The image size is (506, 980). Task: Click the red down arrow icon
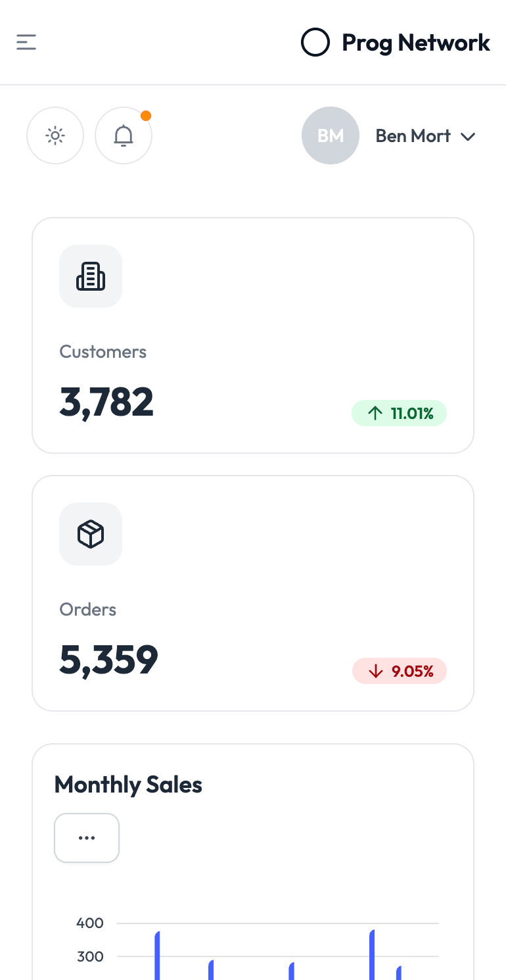pos(376,671)
